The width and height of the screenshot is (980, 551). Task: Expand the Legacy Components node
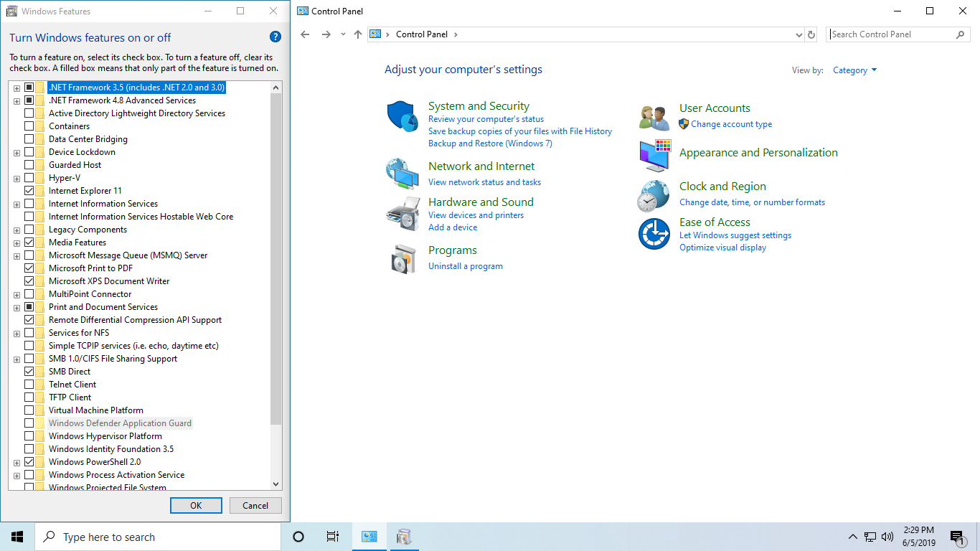[x=17, y=230]
